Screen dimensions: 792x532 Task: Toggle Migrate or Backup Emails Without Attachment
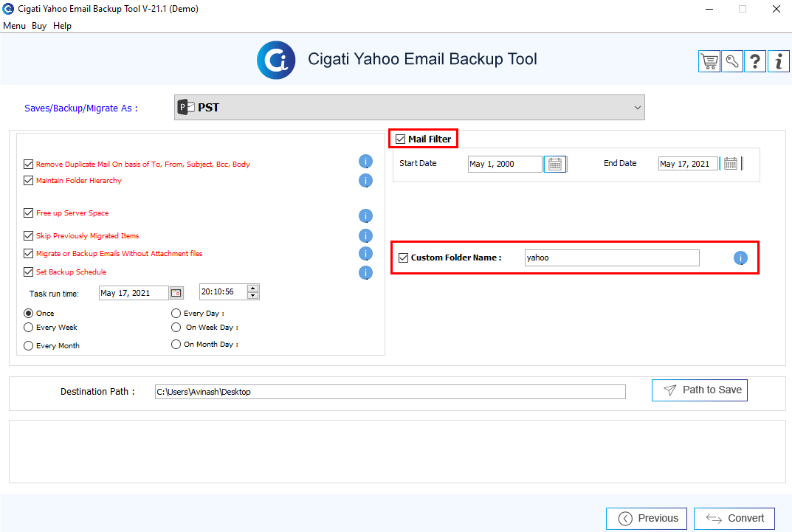[28, 253]
